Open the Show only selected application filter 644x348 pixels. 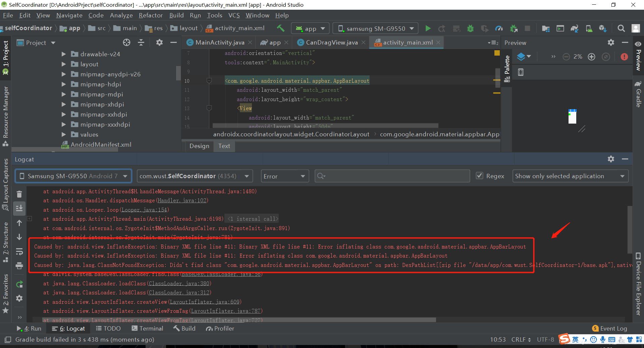(x=570, y=176)
